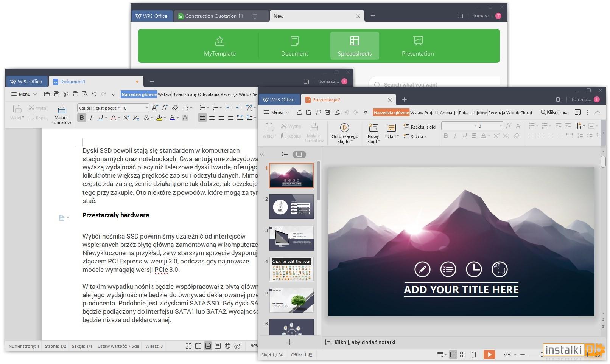Image resolution: width=610 pixels, height=364 pixels.
Task: Open Wstaw tab in the Dokument1 window
Action: pos(164,94)
